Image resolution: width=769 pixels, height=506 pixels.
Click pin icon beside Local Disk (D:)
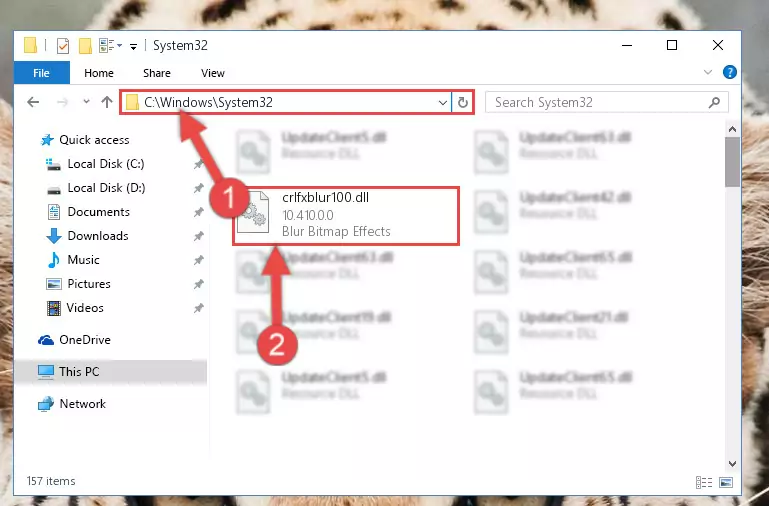coord(199,188)
